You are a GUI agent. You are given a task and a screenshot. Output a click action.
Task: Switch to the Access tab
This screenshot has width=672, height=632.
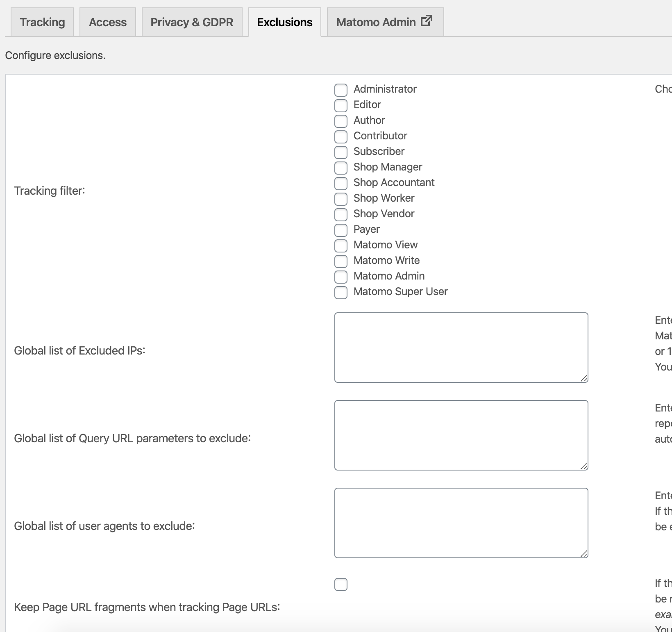click(108, 22)
